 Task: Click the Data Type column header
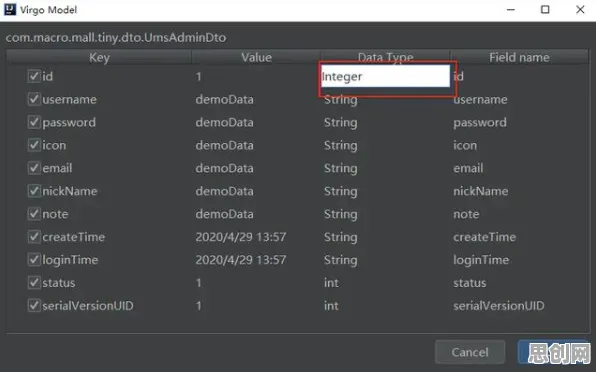click(x=385, y=57)
